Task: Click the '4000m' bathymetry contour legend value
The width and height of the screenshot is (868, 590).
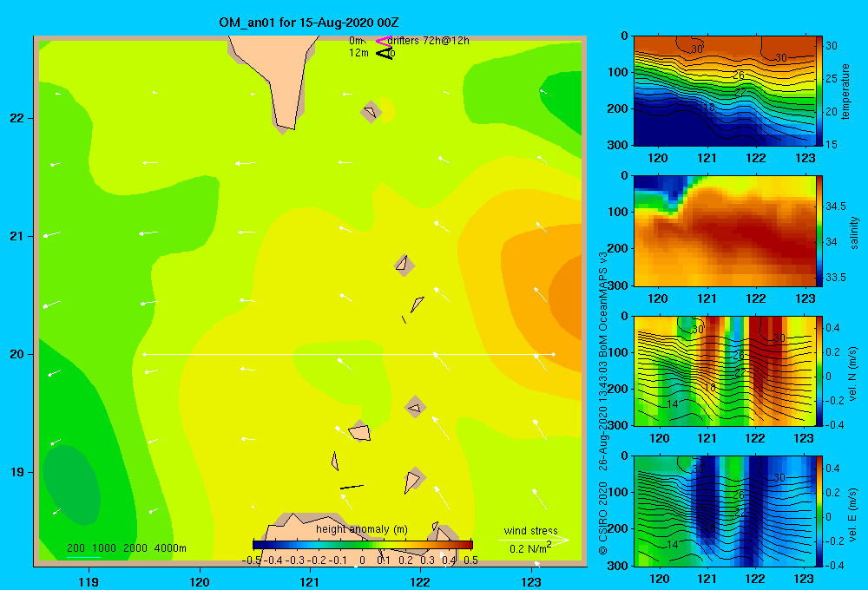Action: coord(170,548)
